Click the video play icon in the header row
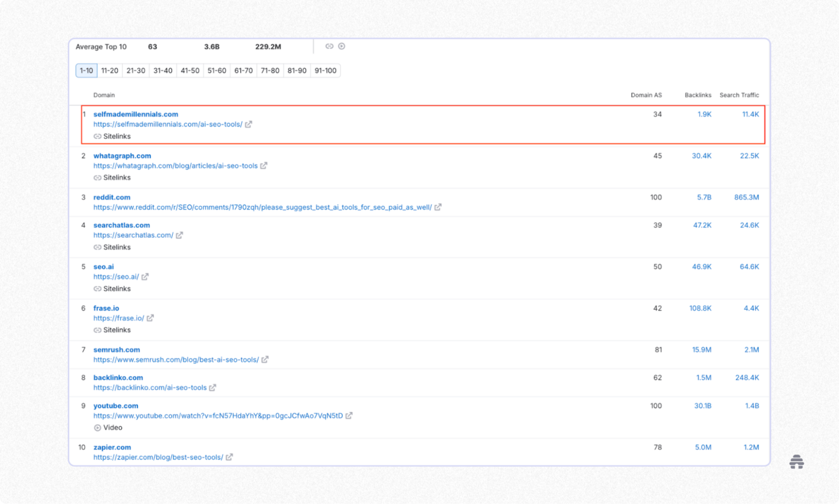Screen dimensions: 839x504 tap(342, 46)
